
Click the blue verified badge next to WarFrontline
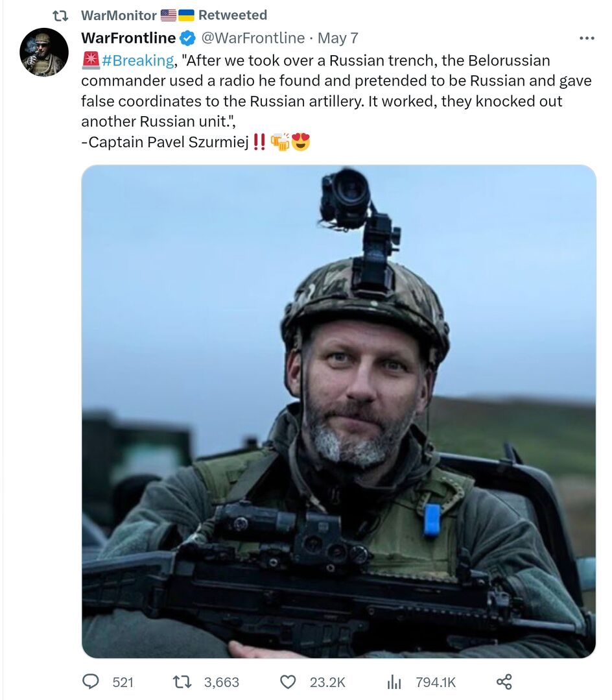click(x=188, y=38)
